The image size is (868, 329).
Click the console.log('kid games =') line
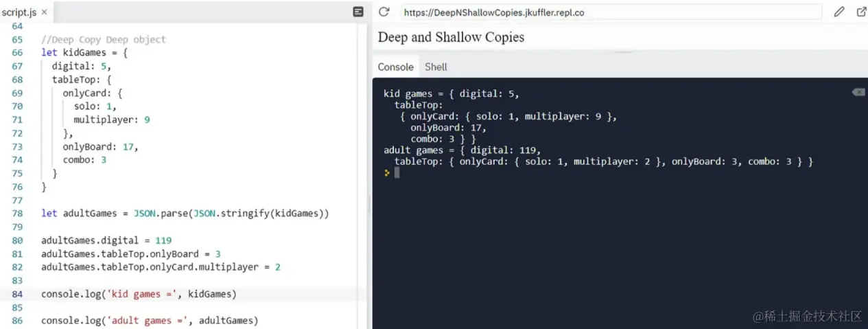[x=139, y=294]
